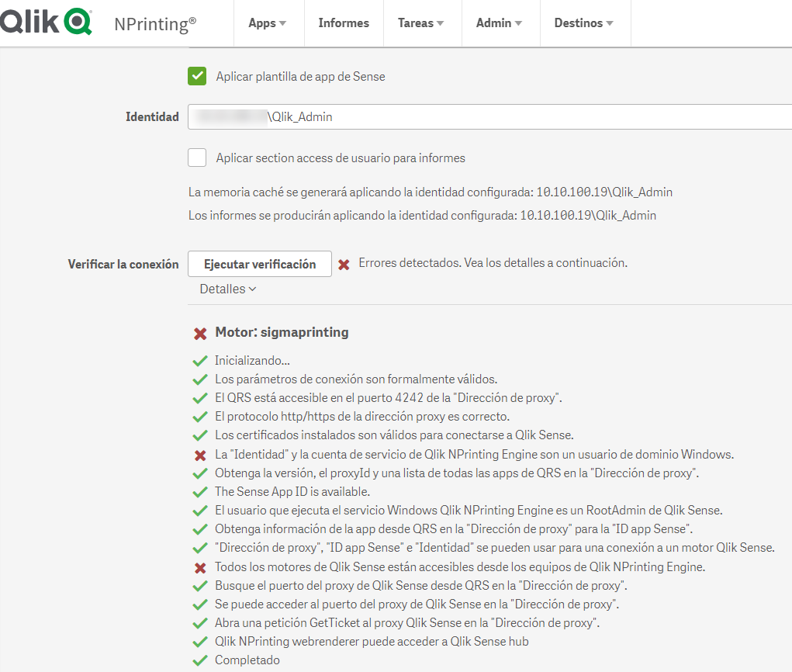Open the Apps menu
This screenshot has width=792, height=672.
point(268,23)
